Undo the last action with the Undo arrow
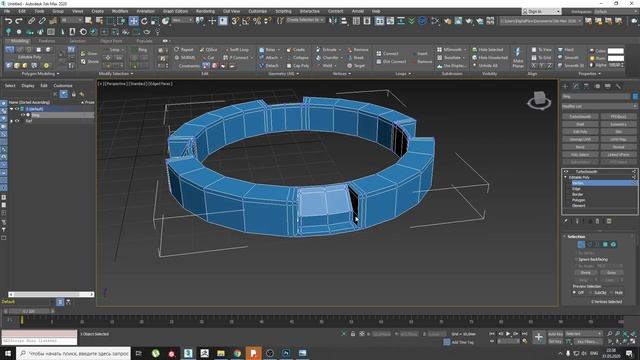 click(x=8, y=21)
